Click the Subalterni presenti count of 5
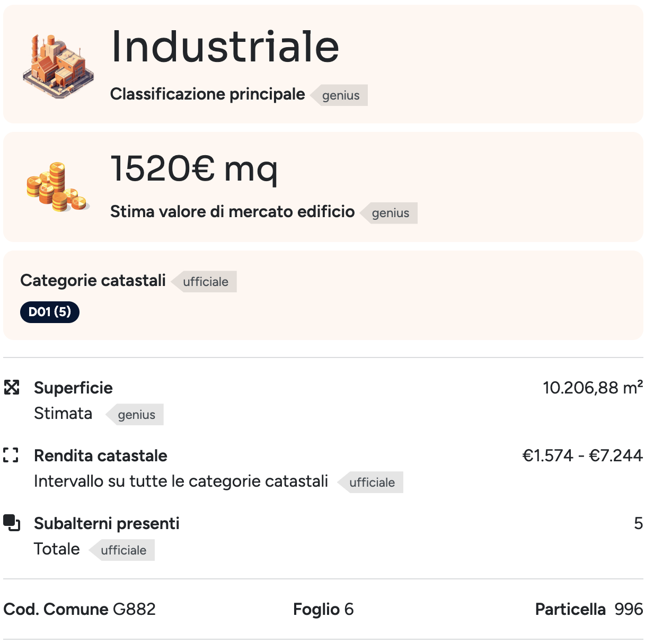 coord(638,523)
